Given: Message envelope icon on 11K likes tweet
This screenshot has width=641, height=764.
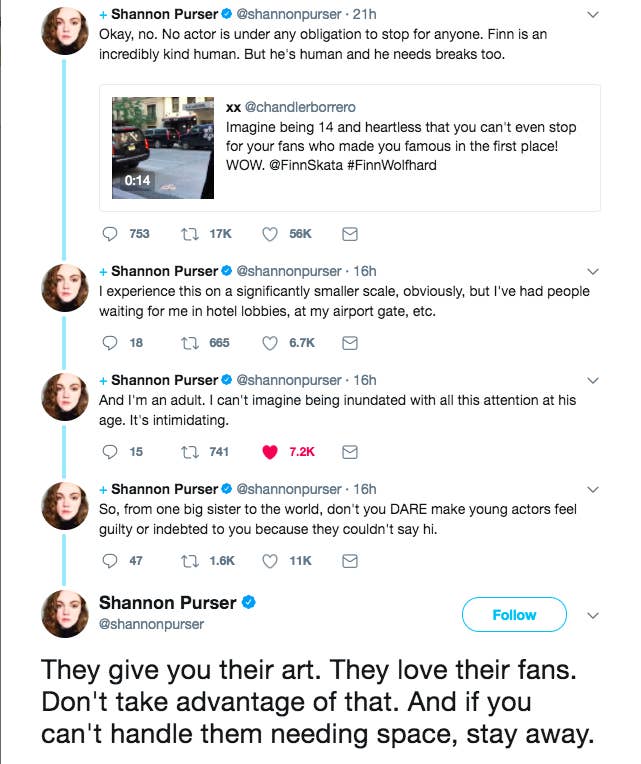Looking at the screenshot, I should (350, 561).
